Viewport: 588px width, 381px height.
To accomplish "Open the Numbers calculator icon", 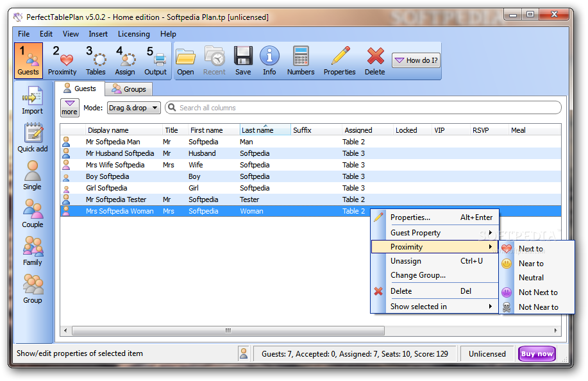I will coord(301,60).
